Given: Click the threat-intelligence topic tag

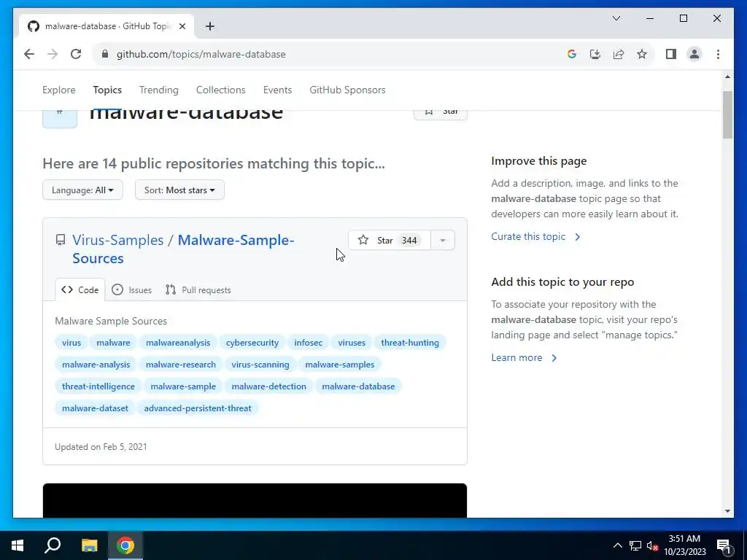Looking at the screenshot, I should click(98, 386).
